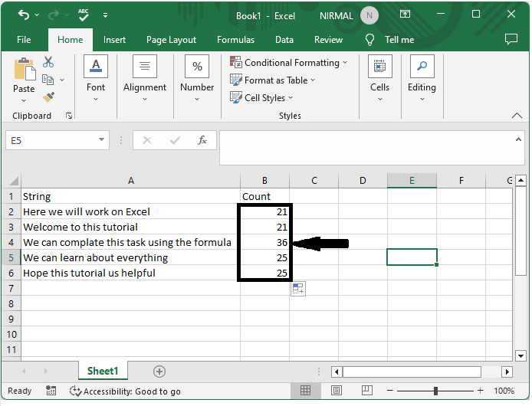532x406 pixels.
Task: Open Conditional Formatting menu
Action: pyautogui.click(x=289, y=62)
